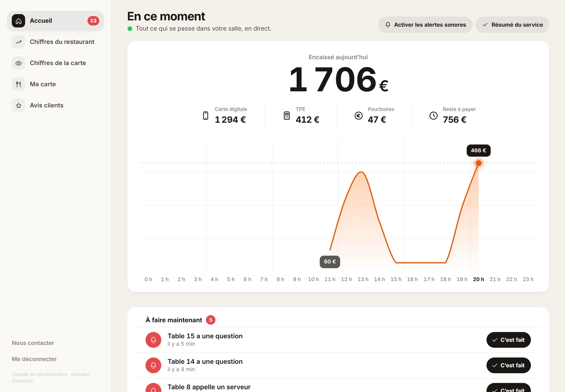565x392 pixels.
Task: Mark Table 15 question as C'est fait
Action: click(509, 340)
